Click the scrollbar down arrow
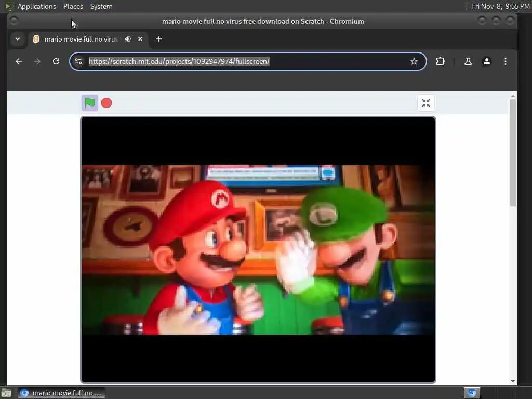532x399 pixels. [513, 381]
